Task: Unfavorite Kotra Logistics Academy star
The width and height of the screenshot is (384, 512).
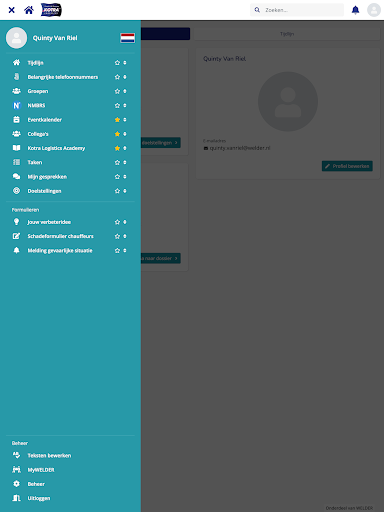Action: 117,148
